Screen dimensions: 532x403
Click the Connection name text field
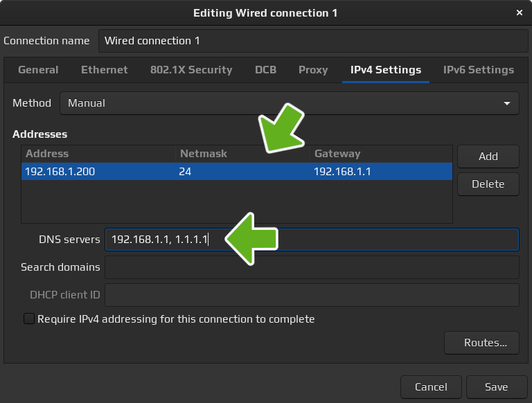[313, 41]
